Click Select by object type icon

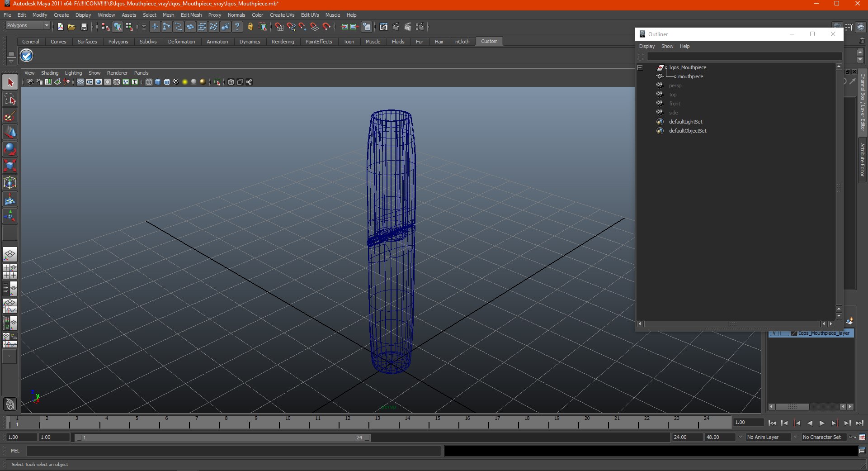118,27
